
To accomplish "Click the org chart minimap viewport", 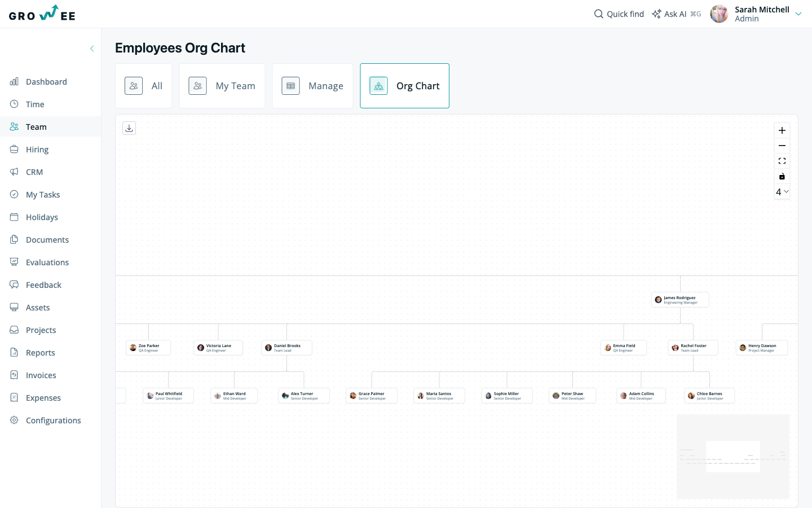I will (733, 457).
